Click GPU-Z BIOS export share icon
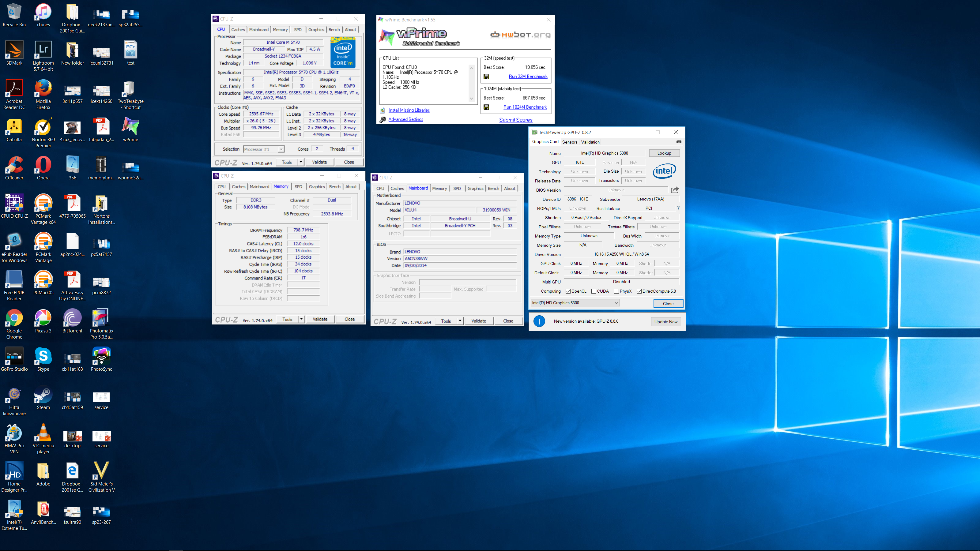Screen dimensions: 980x551 [674, 190]
